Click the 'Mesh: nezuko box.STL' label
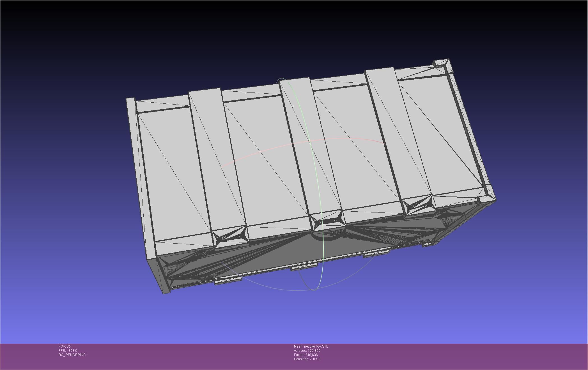Viewport: 588px width, 370px height. (311, 346)
